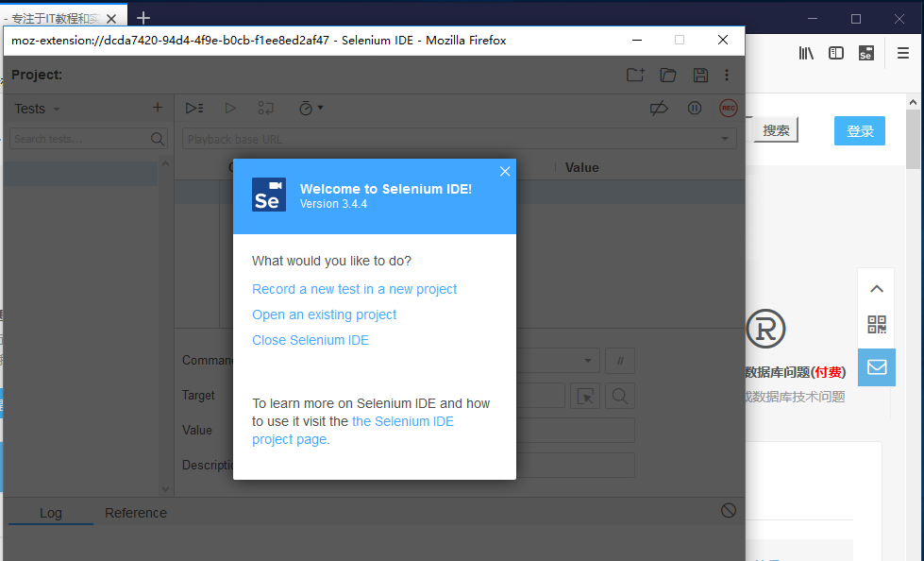Click the 搜索 button on the web page
Image resolution: width=924 pixels, height=561 pixels.
click(776, 130)
